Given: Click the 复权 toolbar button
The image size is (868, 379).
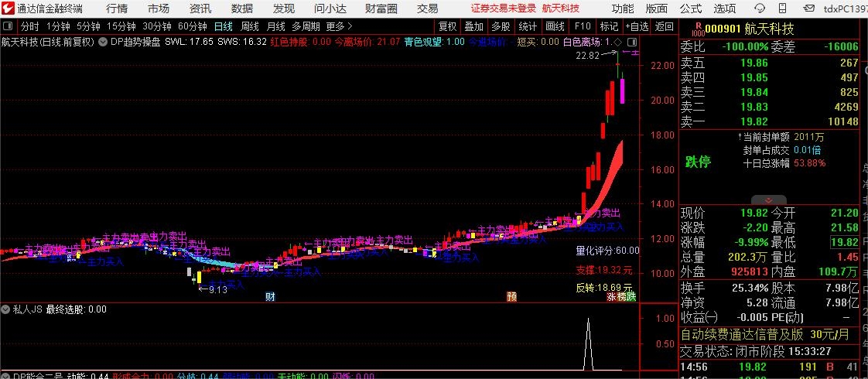Looking at the screenshot, I should (x=447, y=26).
